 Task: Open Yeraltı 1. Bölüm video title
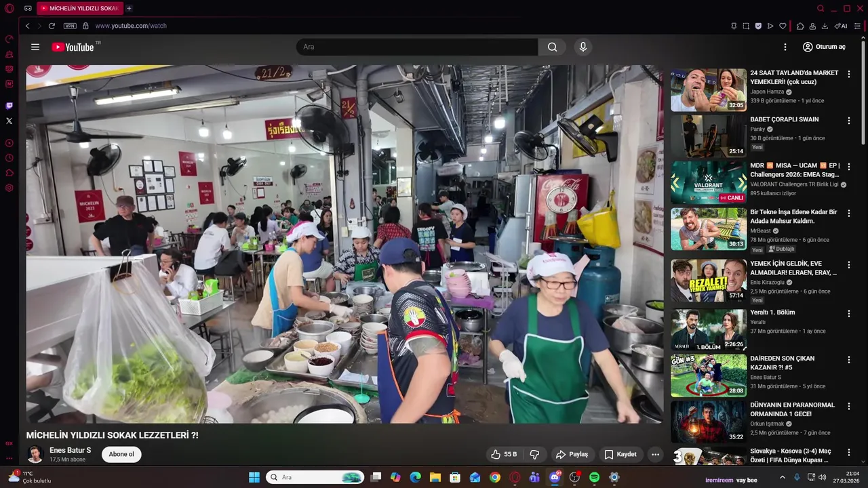pyautogui.click(x=772, y=312)
